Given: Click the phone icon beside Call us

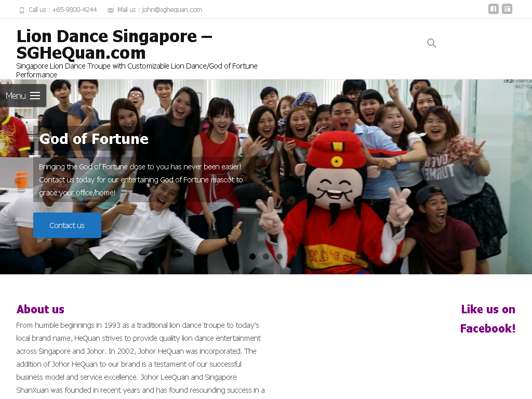Looking at the screenshot, I should point(22,10).
